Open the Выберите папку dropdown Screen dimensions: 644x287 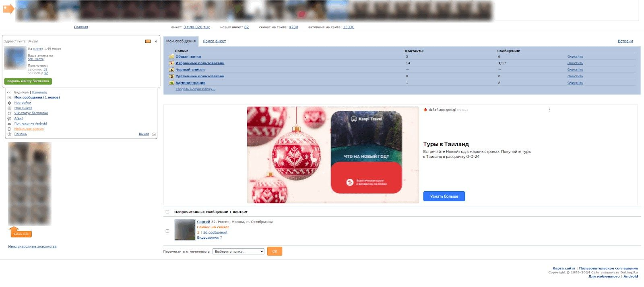point(238,252)
